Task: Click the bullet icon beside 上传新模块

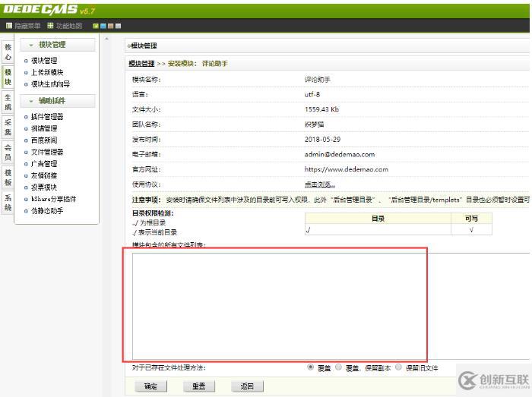Action: point(26,72)
